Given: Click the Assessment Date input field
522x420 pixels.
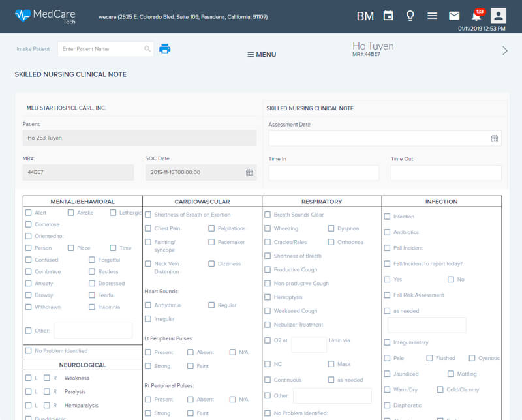Looking at the screenshot, I should tap(385, 138).
